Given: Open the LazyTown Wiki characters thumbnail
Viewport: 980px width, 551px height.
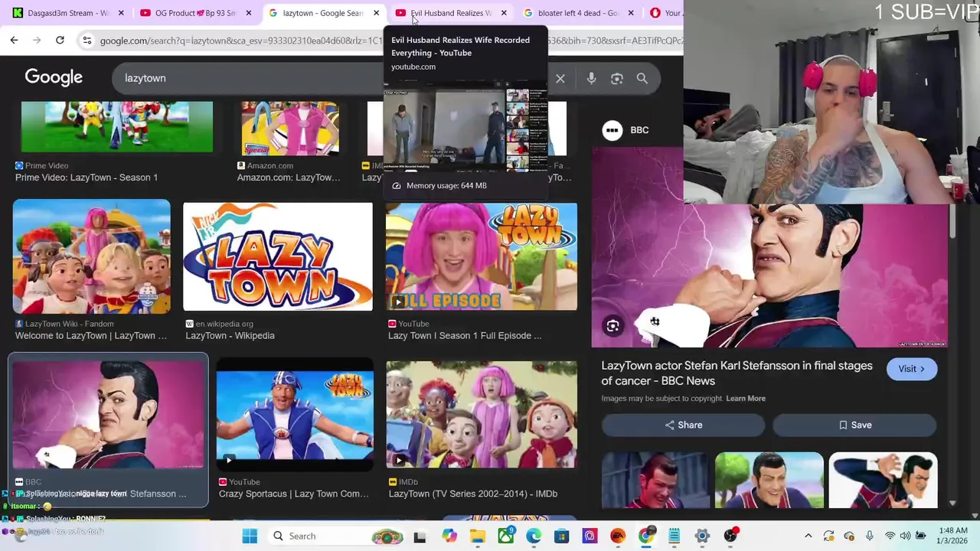Looking at the screenshot, I should (x=91, y=256).
